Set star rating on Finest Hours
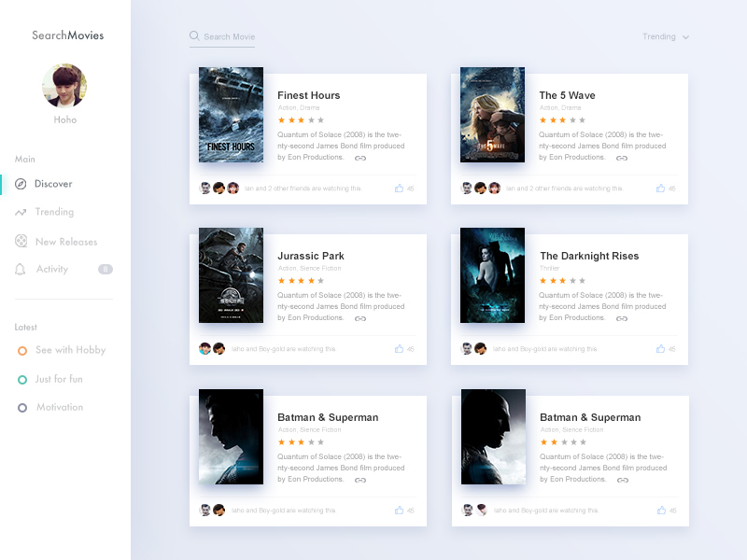This screenshot has height=560, width=747. 301,120
